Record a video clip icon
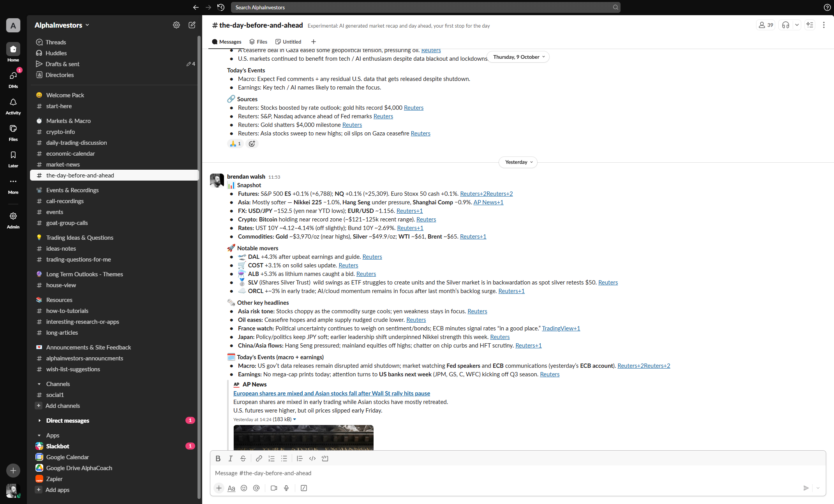Viewport: 834px width, 504px height. tap(274, 488)
